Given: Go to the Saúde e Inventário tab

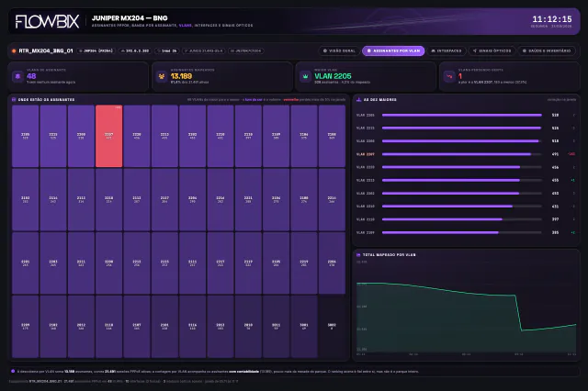Looking at the screenshot, I should coord(547,50).
